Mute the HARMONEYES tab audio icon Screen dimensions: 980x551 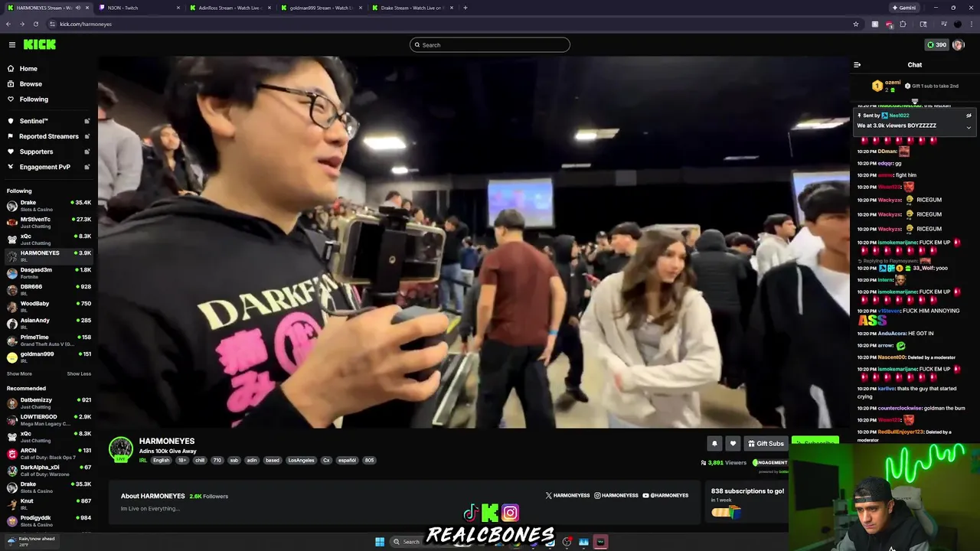click(77, 8)
